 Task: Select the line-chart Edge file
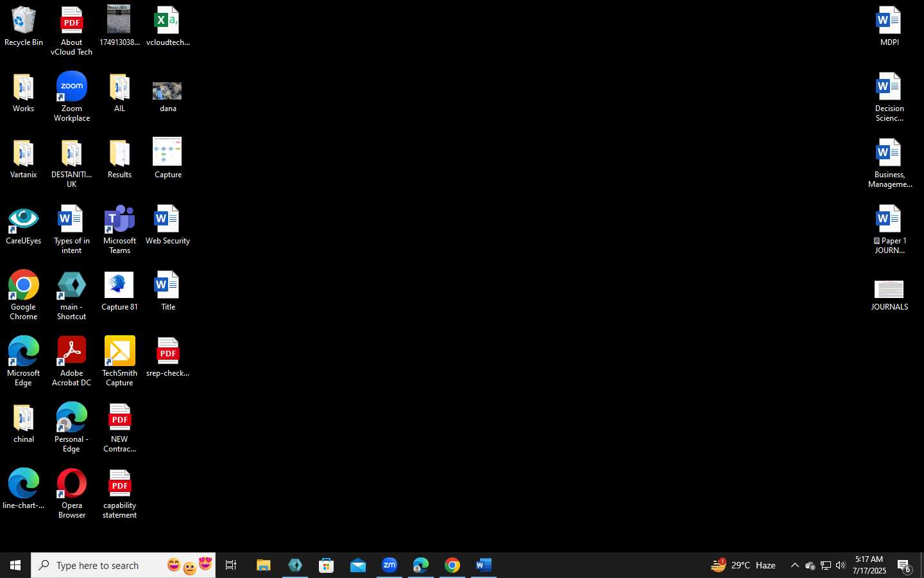point(24,489)
